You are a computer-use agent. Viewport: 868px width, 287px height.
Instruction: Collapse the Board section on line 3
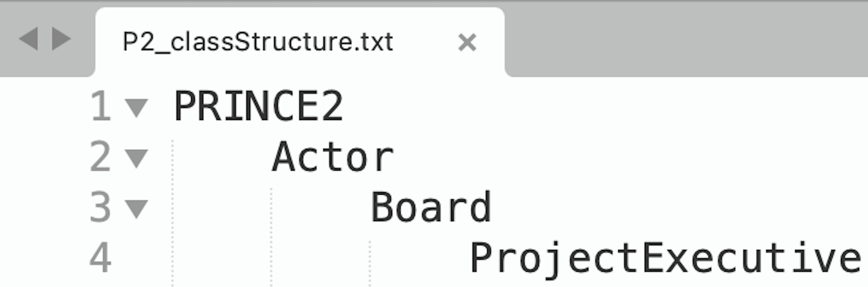tap(136, 208)
